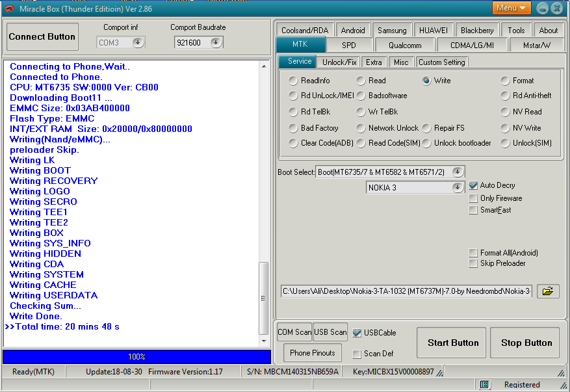Switch to the Android tab
The height and width of the screenshot is (392, 570).
(353, 30)
